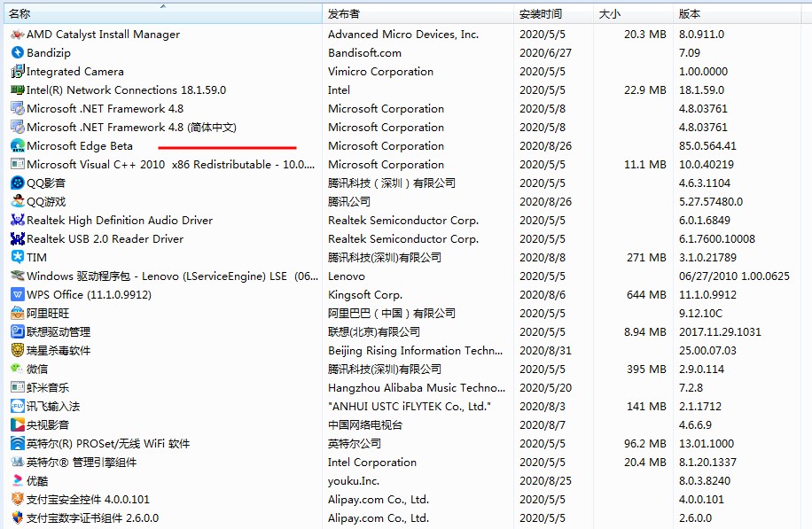The image size is (812, 529).
Task: Click size 644 MB in WPS row
Action: pos(646,294)
